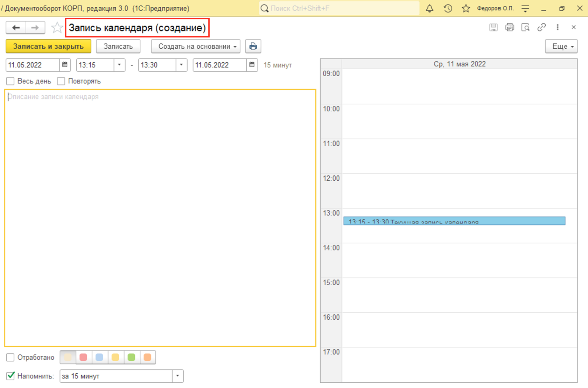The width and height of the screenshot is (588, 388).
Task: Click the 15 минут duration text
Action: pyautogui.click(x=278, y=65)
